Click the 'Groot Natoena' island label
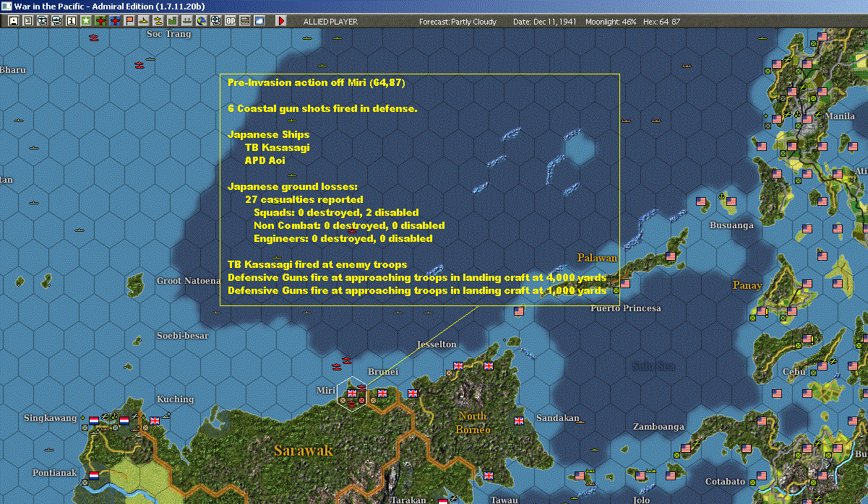The width and height of the screenshot is (868, 504). pos(188,280)
